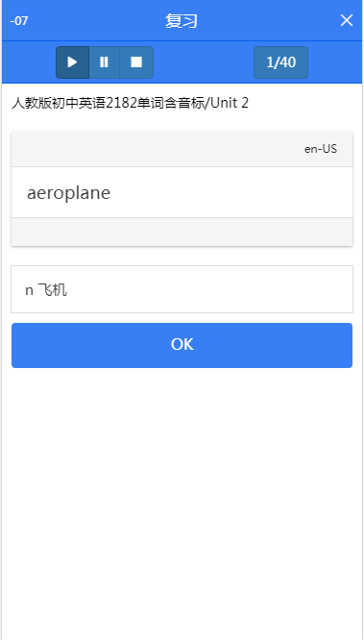This screenshot has width=364, height=640.
Task: Confirm with the OK button
Action: click(x=182, y=345)
